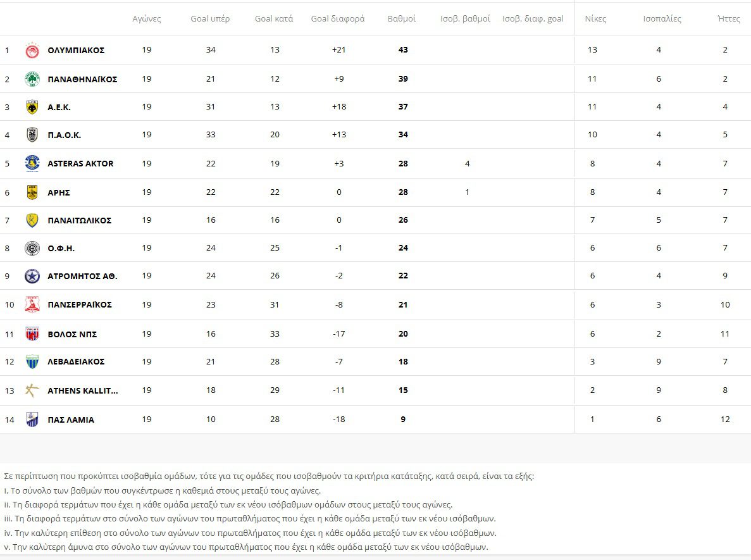Click the ΑΡΗΣ yellow club crest

tap(32, 192)
